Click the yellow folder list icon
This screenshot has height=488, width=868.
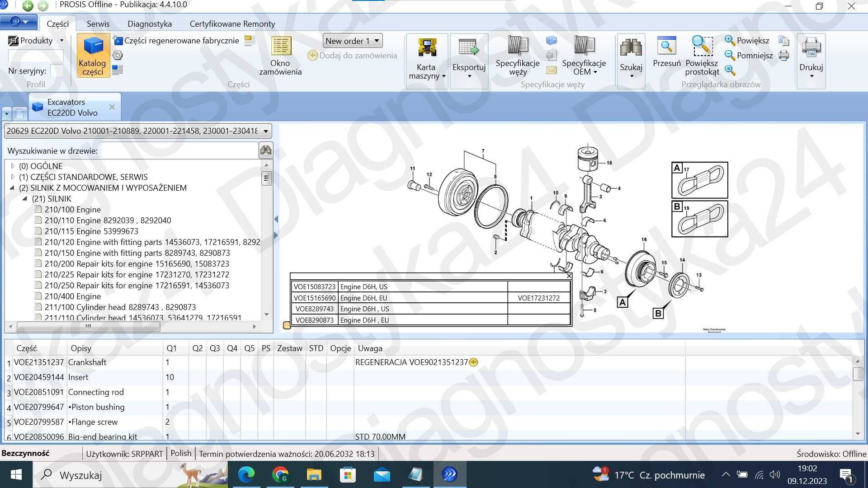[250, 41]
